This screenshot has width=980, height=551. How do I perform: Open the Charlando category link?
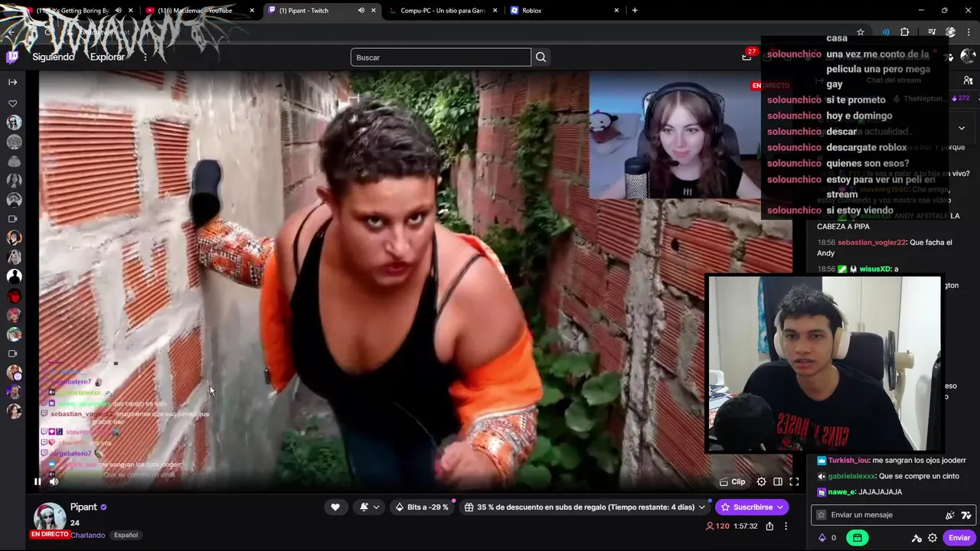tap(87, 535)
